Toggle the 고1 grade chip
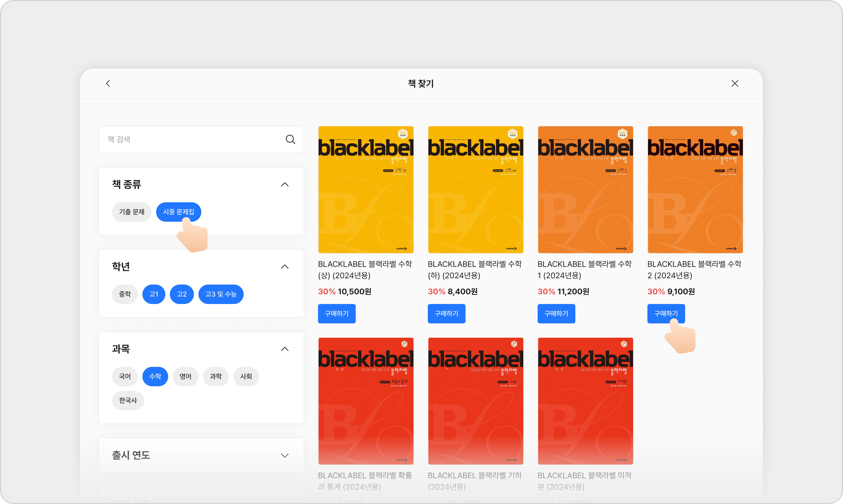843x504 pixels. click(x=154, y=294)
